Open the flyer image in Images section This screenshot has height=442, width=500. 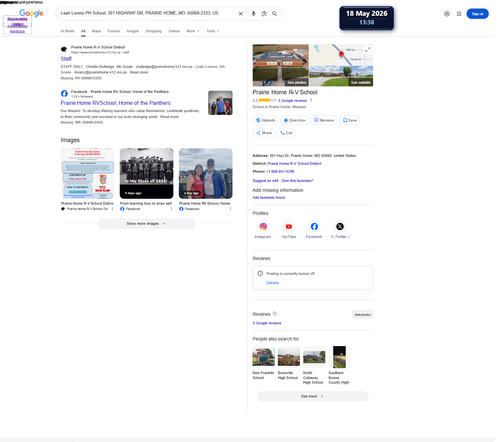(87, 173)
